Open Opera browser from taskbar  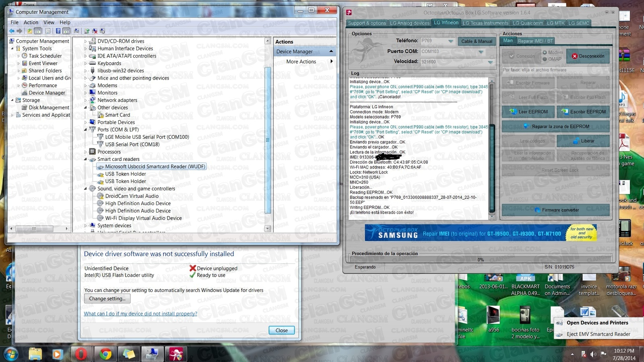pos(82,354)
